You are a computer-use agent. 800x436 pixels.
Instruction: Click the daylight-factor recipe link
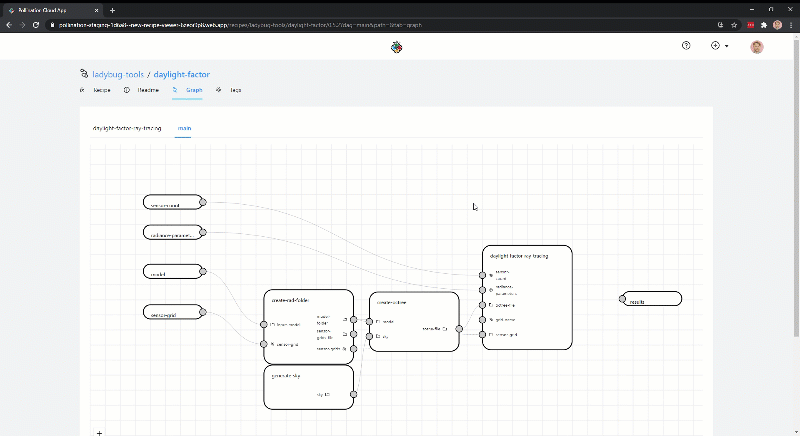182,74
